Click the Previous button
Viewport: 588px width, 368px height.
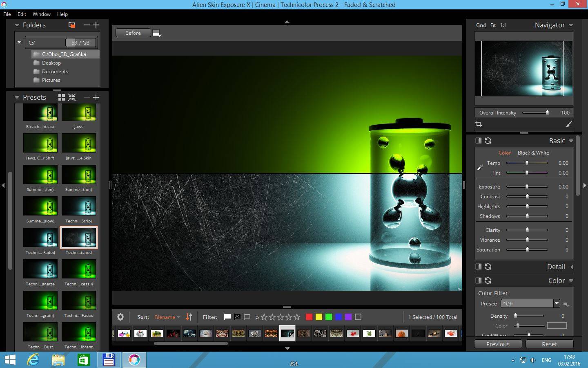[498, 344]
